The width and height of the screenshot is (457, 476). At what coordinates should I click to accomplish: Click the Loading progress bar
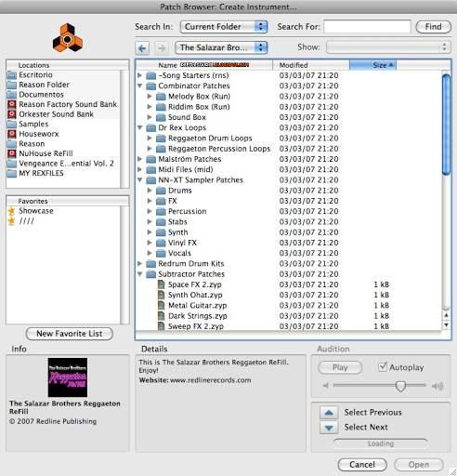coord(381,443)
